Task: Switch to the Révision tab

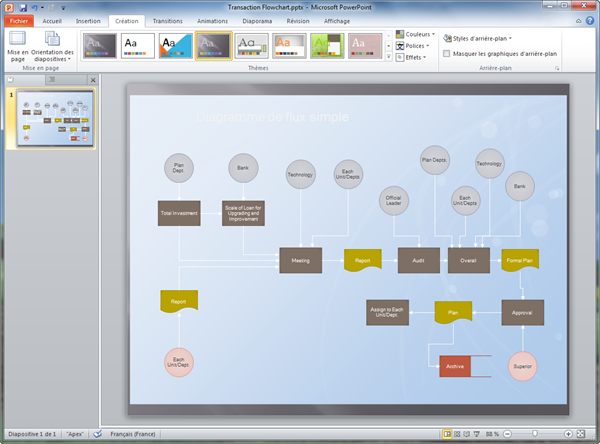Action: [x=298, y=21]
